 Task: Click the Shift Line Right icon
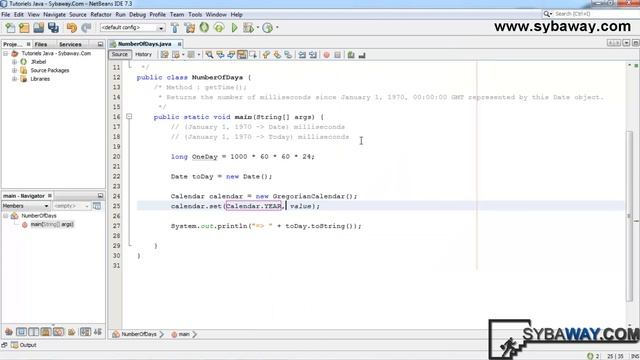coord(313,55)
